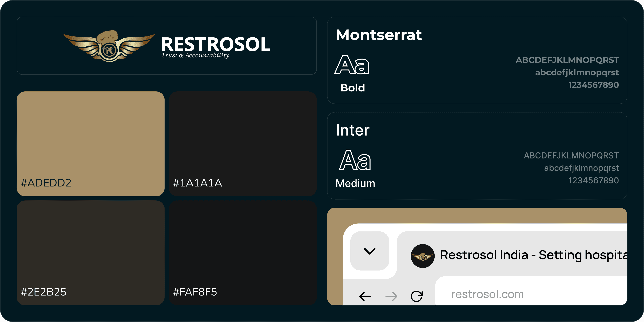Image resolution: width=644 pixels, height=322 pixels.
Task: Click the Bold weight label
Action: coord(353,88)
